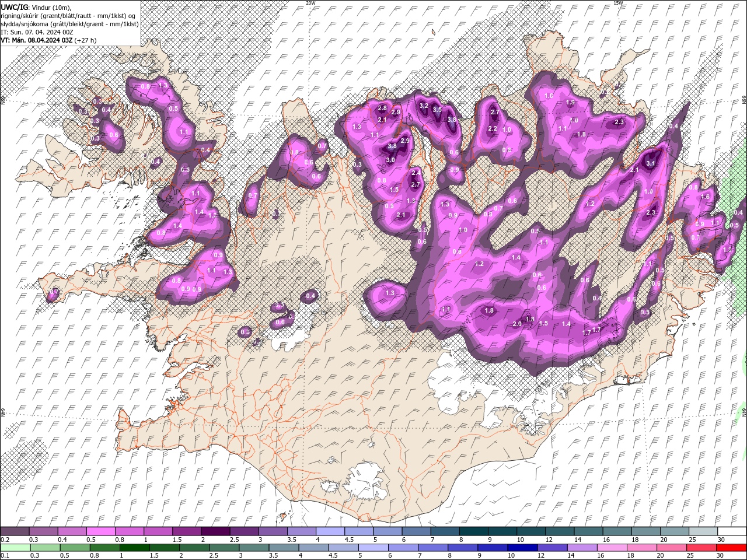Click the '1.6' snowfall value on the map
The height and width of the screenshot is (560, 747).
click(x=705, y=197)
